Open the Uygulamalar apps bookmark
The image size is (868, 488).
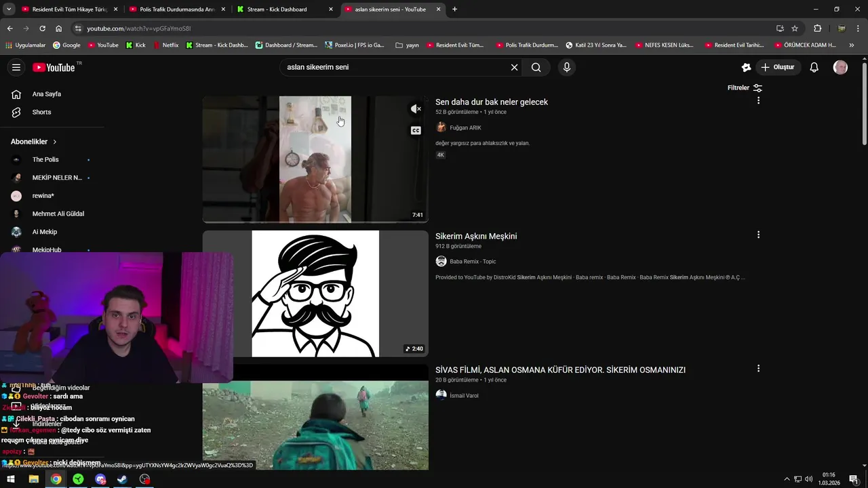click(25, 45)
